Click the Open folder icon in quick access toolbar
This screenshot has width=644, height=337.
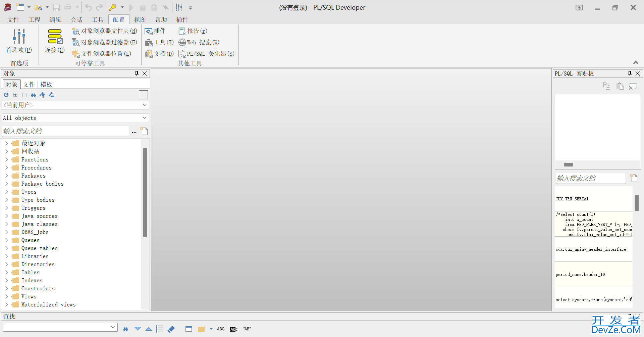(x=39, y=7)
